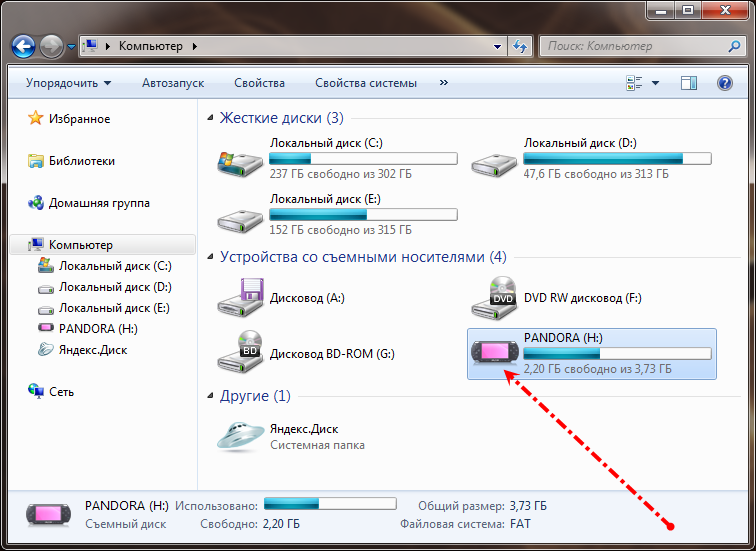The image size is (756, 551).
Task: Click the Local Disk (D:) usage bar
Action: 617,158
